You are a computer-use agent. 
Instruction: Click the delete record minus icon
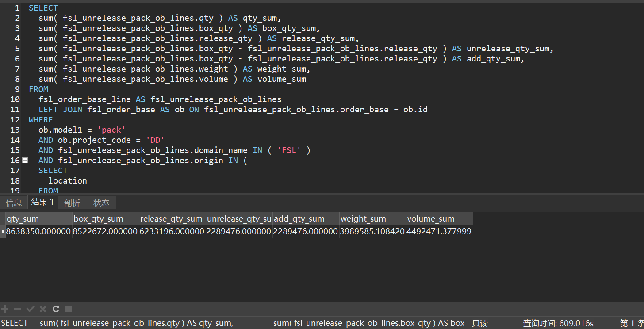tap(18, 309)
